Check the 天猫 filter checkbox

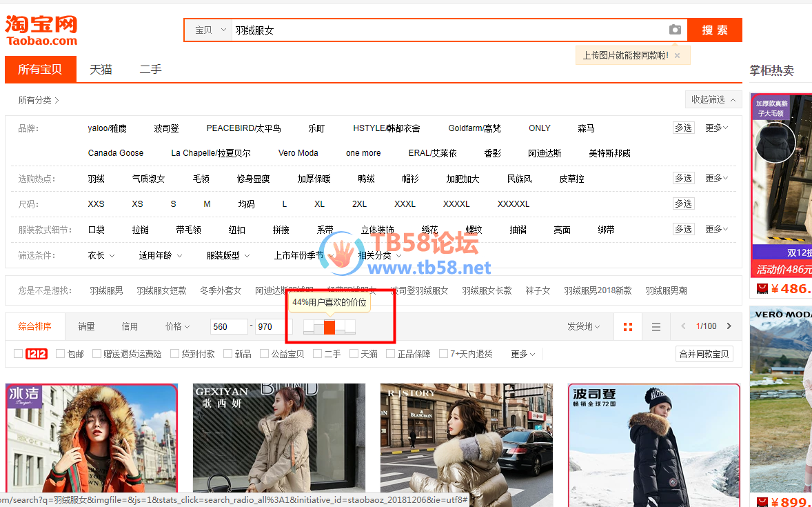[354, 354]
